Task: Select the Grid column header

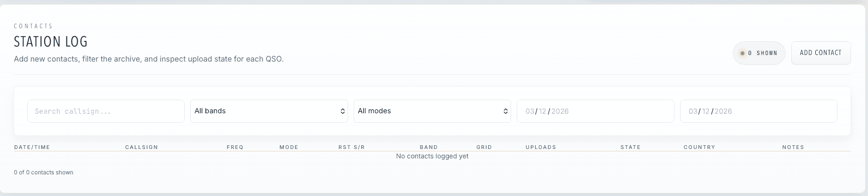Action: click(484, 147)
